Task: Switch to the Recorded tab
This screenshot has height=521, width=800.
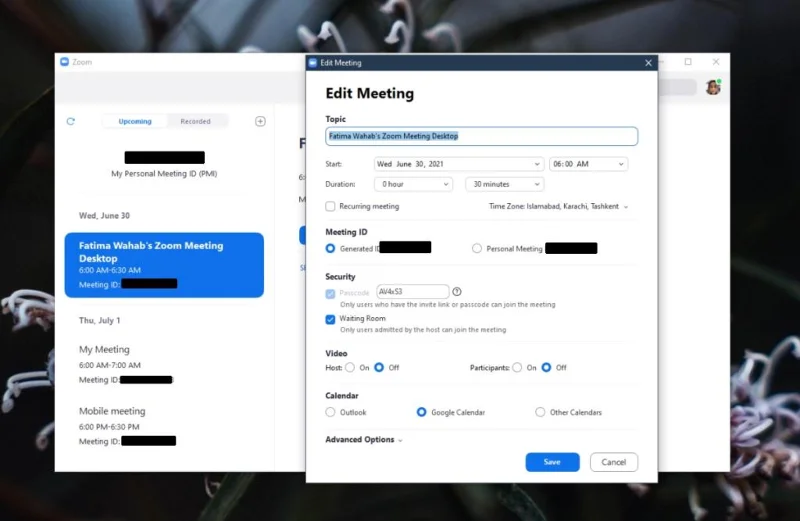Action: pos(195,121)
